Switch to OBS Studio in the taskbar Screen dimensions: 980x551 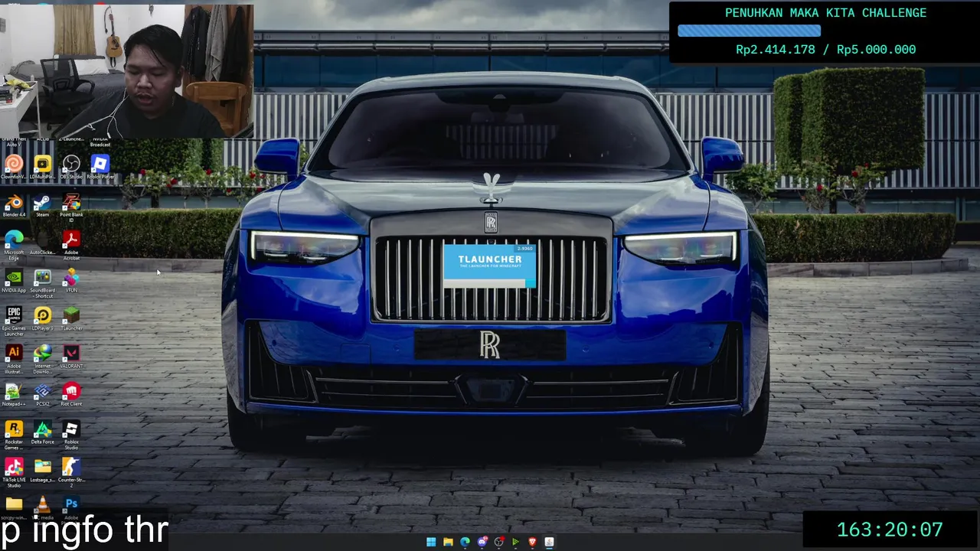point(498,542)
